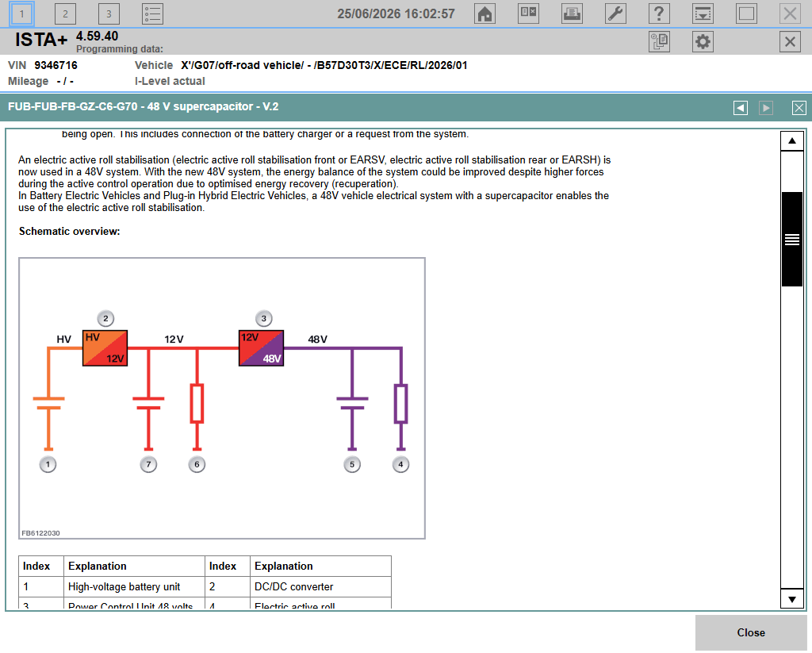Screen dimensions: 812x653
Task: Click the HV/12V DC/DC converter box
Action: click(x=105, y=348)
